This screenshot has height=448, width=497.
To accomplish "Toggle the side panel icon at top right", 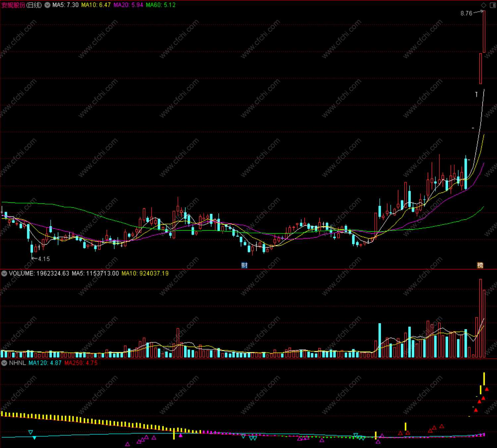I will [493, 5].
